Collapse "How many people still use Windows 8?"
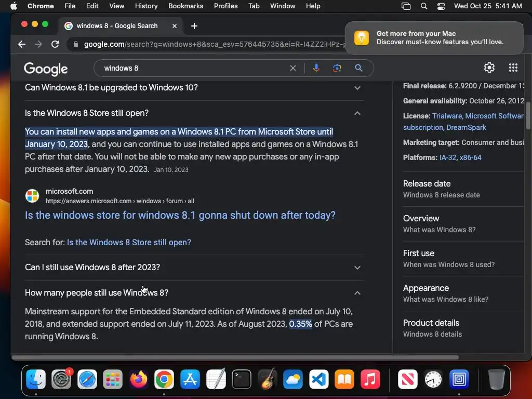 coord(194,293)
